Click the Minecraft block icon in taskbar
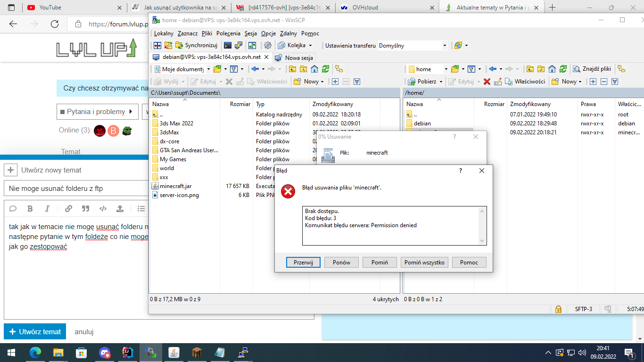 coord(197,352)
